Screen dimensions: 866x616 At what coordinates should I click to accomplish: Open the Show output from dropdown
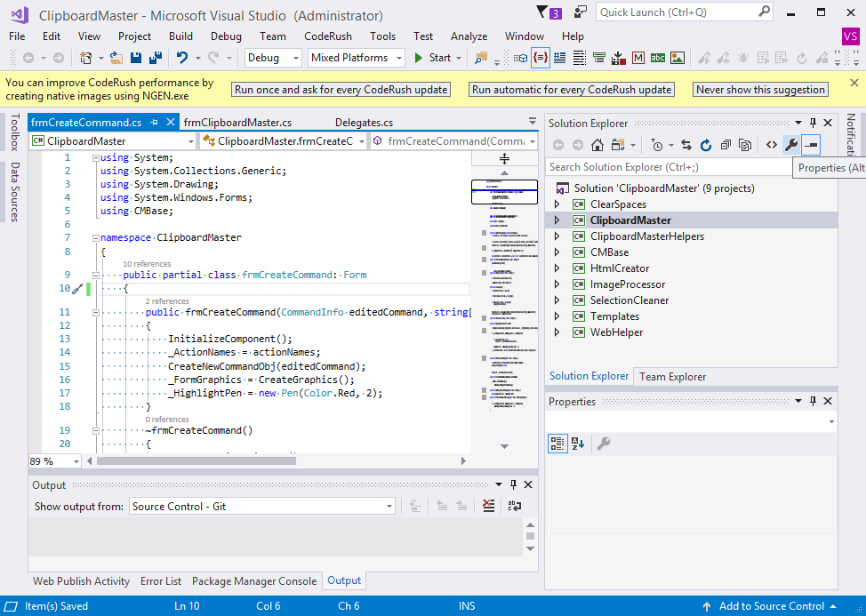point(389,505)
